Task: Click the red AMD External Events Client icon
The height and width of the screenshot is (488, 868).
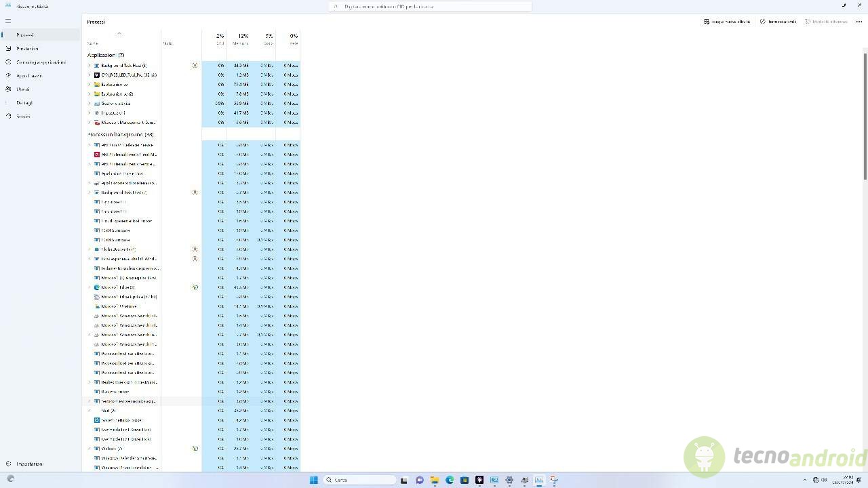Action: pos(97,154)
